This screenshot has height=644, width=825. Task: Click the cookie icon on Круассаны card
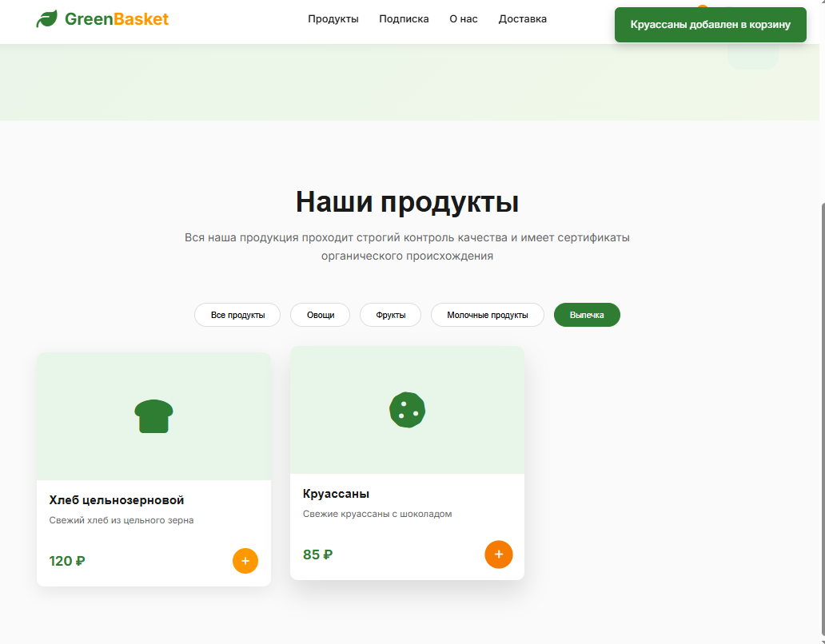coord(407,410)
